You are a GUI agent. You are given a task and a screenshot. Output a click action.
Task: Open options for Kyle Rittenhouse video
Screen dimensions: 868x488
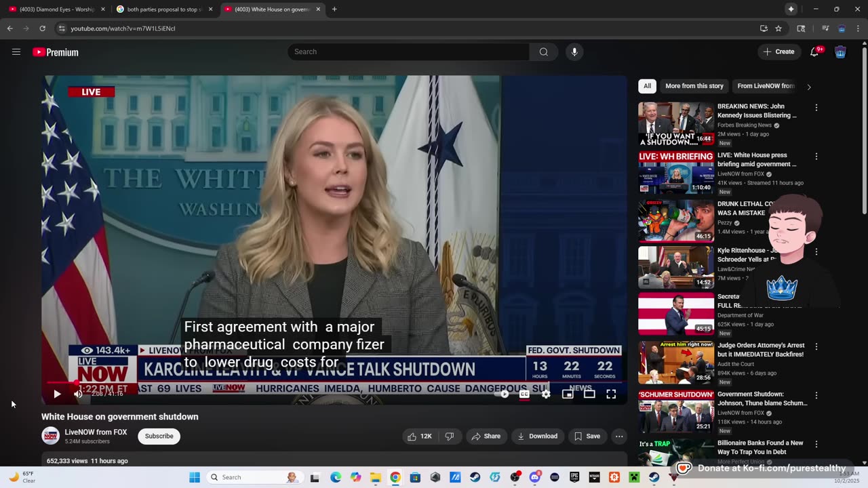(816, 251)
